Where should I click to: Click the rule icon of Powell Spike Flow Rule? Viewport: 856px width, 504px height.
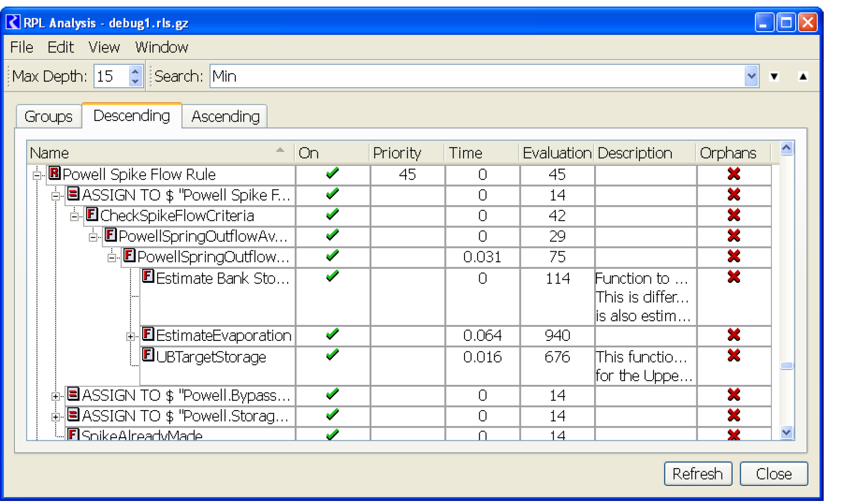click(x=54, y=173)
